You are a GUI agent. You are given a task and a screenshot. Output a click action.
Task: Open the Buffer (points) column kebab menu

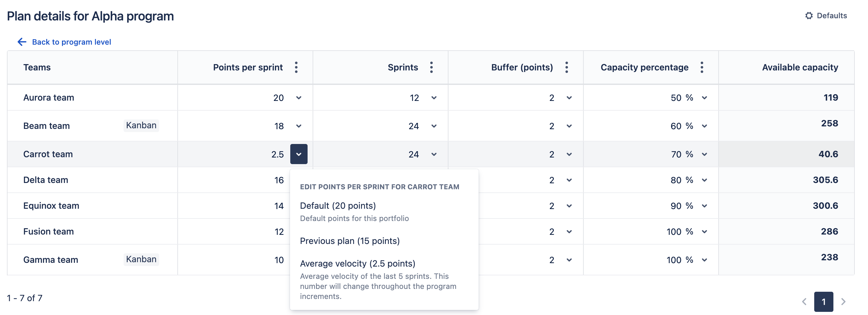pyautogui.click(x=566, y=67)
